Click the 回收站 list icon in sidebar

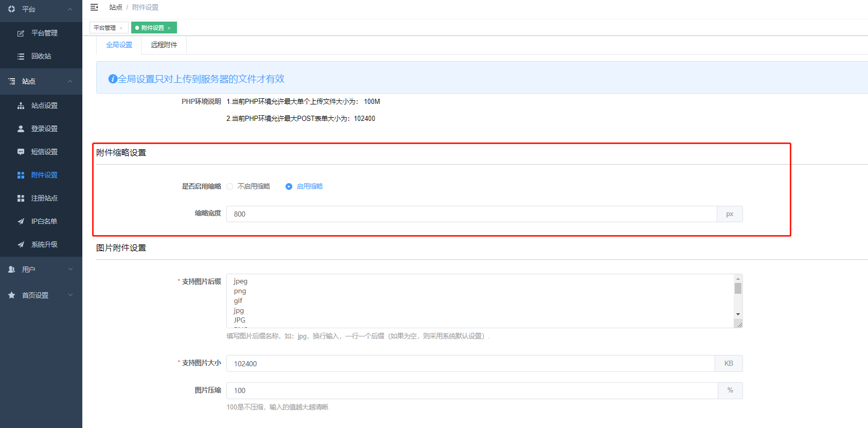click(x=21, y=57)
